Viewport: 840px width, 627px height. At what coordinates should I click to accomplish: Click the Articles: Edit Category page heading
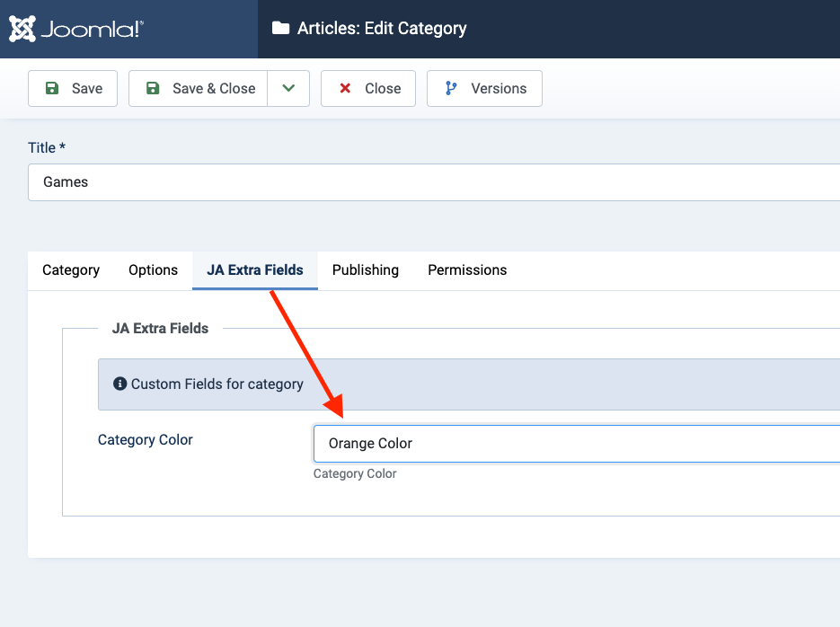[x=382, y=29]
